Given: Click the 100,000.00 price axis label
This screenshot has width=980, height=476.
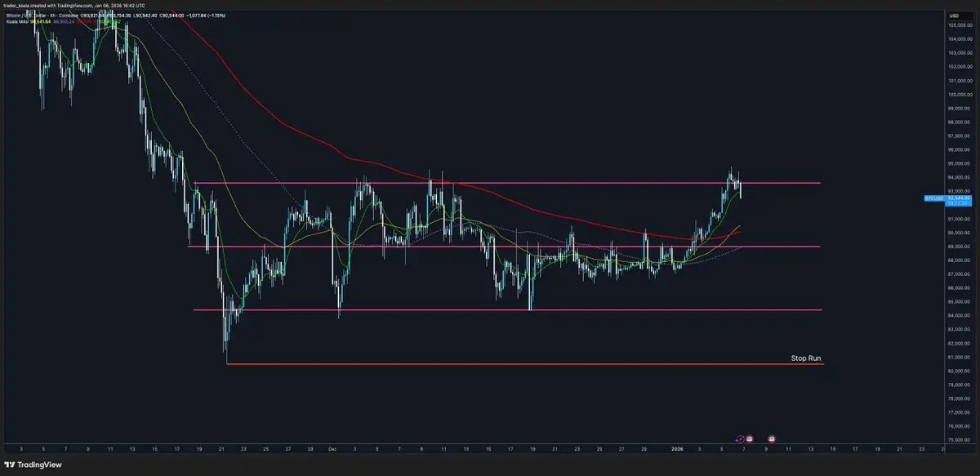Looking at the screenshot, I should pyautogui.click(x=959, y=95).
